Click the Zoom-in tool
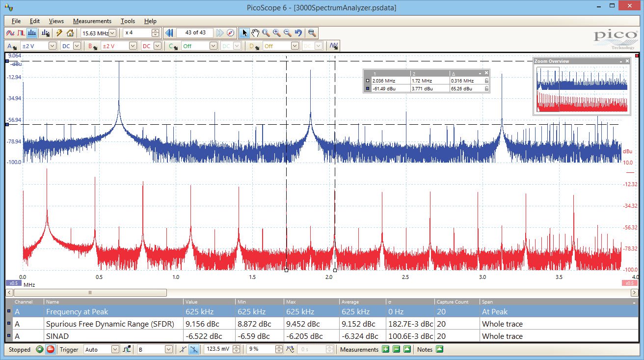Screen dimensions: 644x360 (x=277, y=33)
